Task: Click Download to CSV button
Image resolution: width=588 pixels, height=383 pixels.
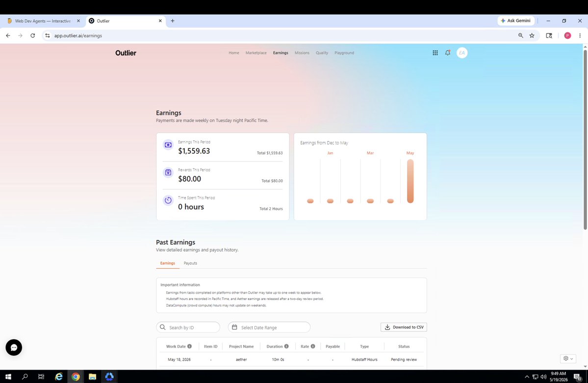Action: (x=404, y=327)
